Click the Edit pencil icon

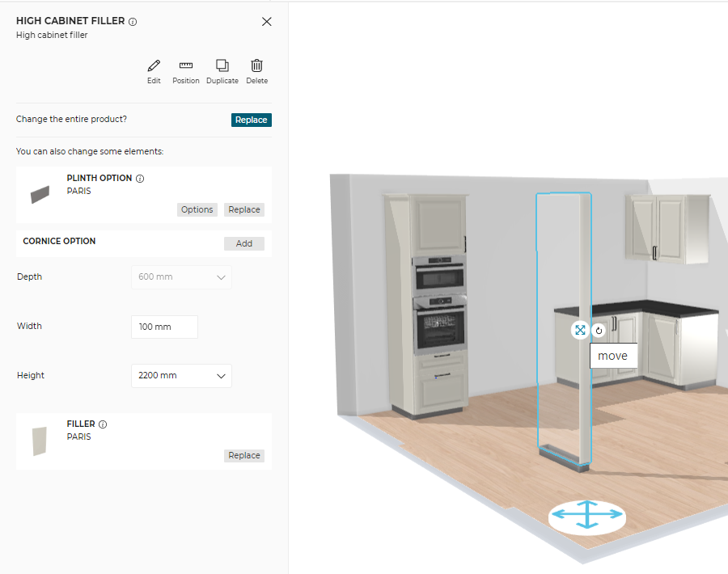tap(154, 66)
